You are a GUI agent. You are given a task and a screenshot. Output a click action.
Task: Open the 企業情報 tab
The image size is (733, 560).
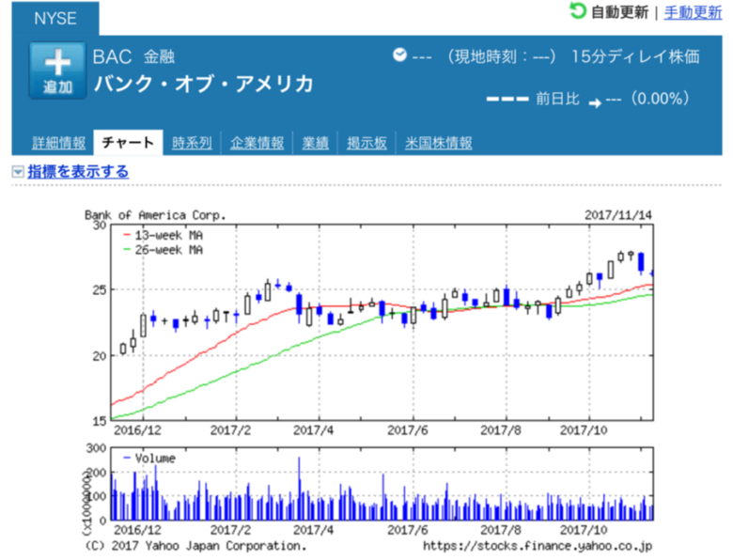click(257, 143)
